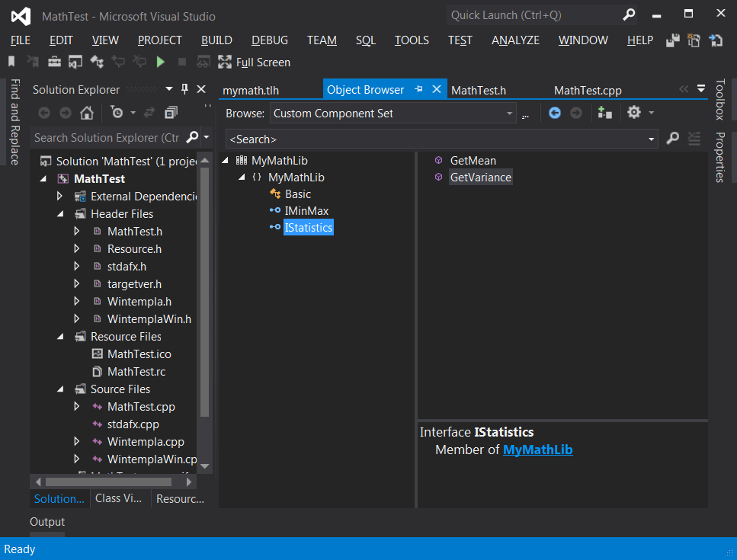The image size is (737, 560).
Task: Click the Clear Search icon in Object Browser
Action: point(694,138)
